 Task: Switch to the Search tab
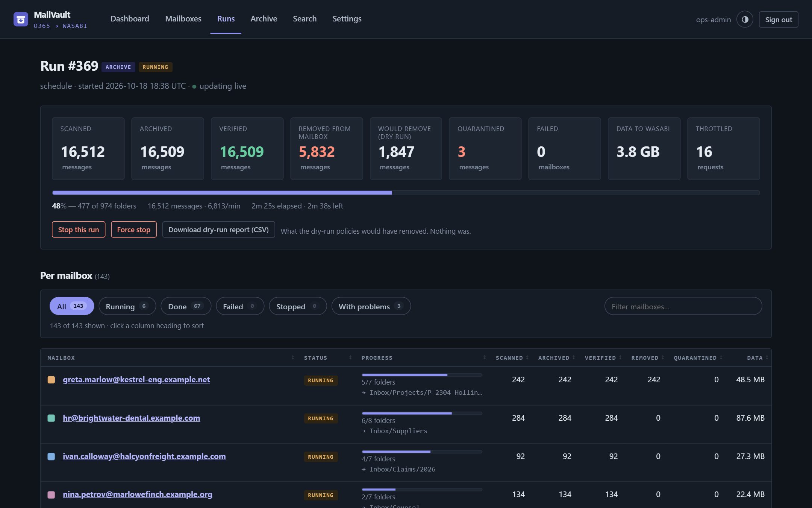point(304,19)
